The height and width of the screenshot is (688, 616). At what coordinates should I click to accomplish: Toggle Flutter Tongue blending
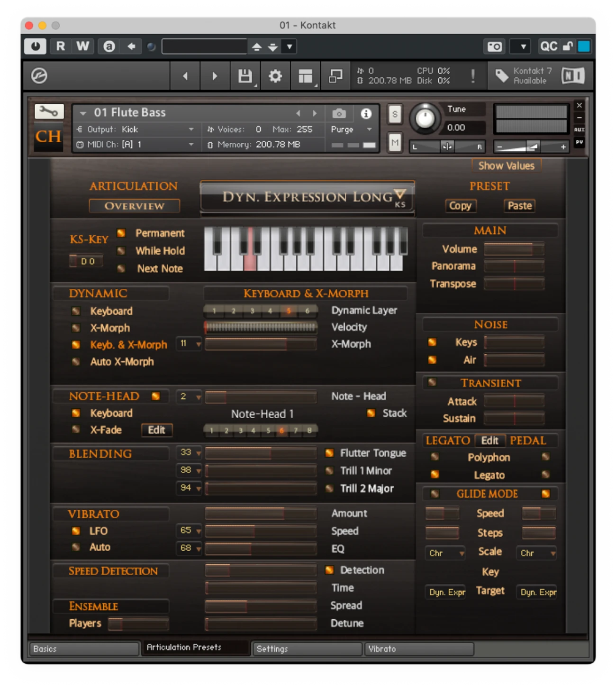(x=329, y=453)
